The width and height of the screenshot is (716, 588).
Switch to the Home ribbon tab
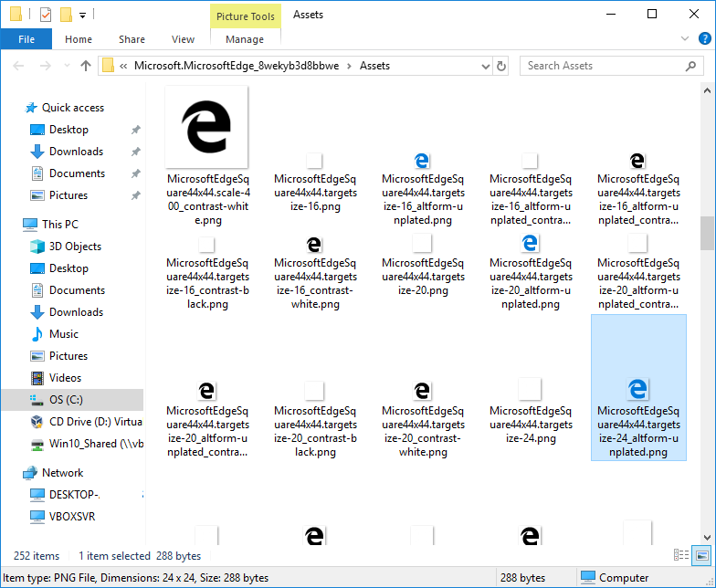tap(79, 39)
